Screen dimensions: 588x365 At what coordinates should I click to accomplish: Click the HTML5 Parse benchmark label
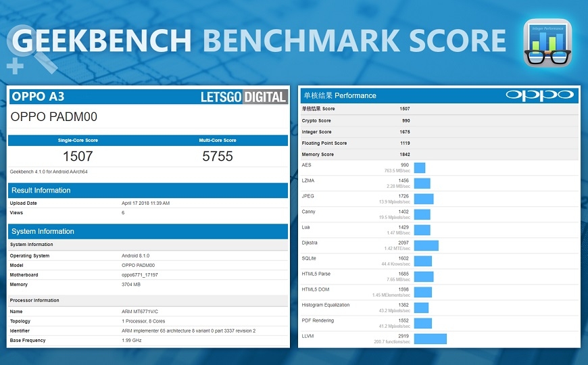pos(316,274)
